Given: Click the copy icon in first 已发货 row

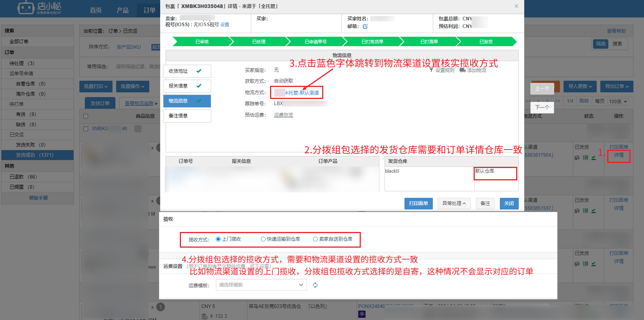Looking at the screenshot, I should (577, 157).
